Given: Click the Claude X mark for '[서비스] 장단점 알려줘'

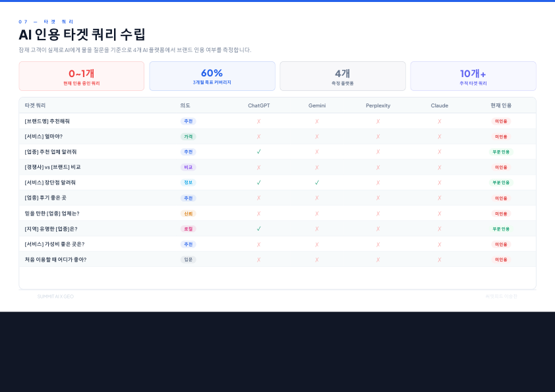Looking at the screenshot, I should point(440,182).
